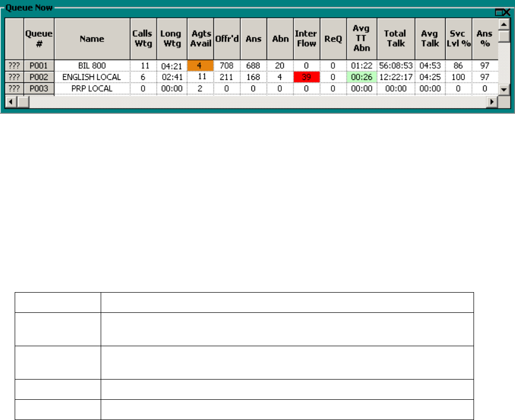
Task: Close the Queue Now panel
Action: 507,13
